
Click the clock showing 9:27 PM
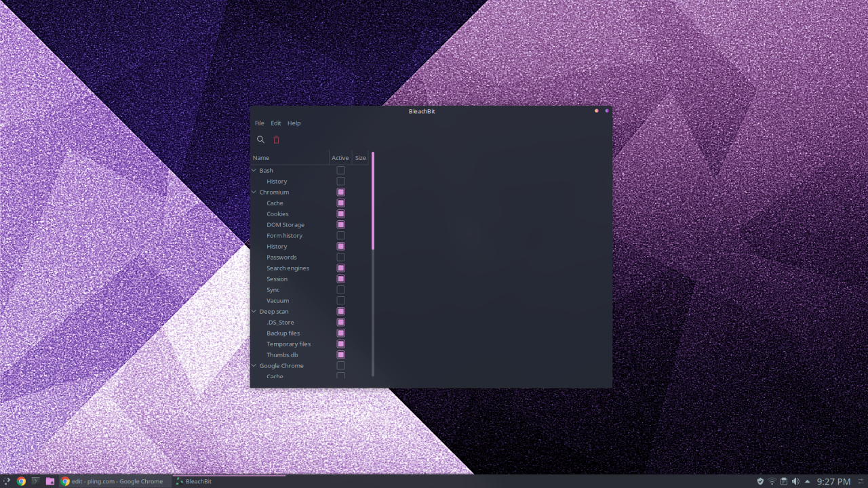pos(833,481)
